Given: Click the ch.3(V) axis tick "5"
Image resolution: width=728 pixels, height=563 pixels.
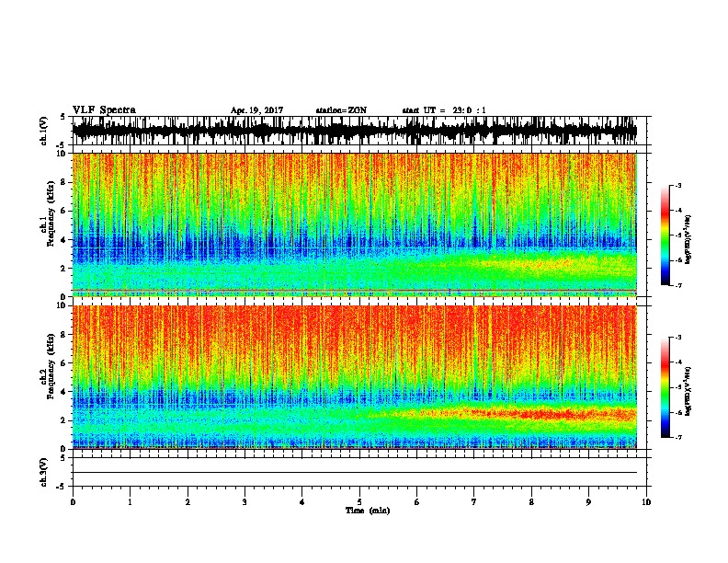Looking at the screenshot, I should (63, 458).
